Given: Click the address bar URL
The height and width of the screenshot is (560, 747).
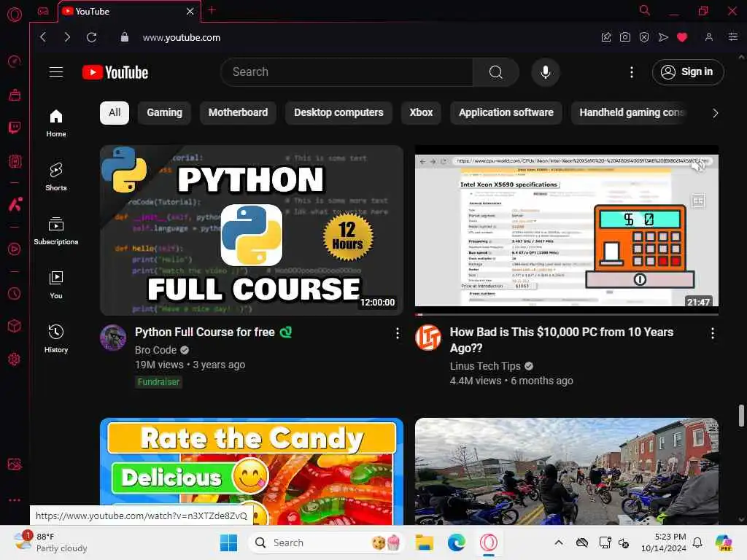Looking at the screenshot, I should [182, 37].
